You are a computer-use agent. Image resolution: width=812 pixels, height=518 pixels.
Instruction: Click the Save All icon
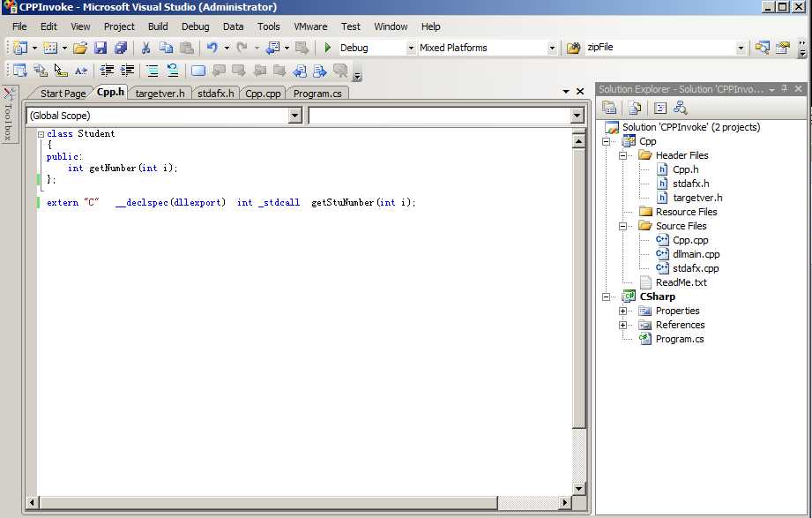[x=121, y=48]
